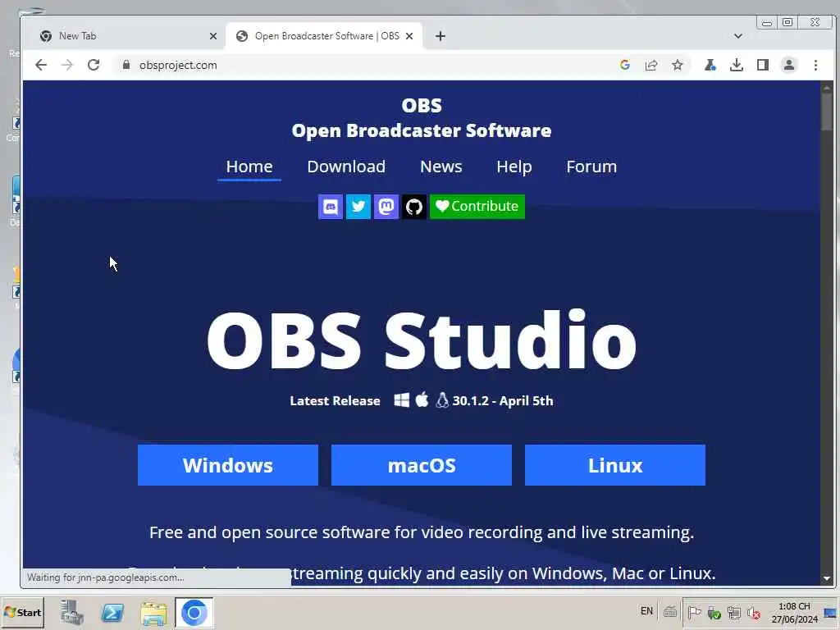Click scrollbar up arrow
This screenshot has height=630, width=840.
click(827, 87)
